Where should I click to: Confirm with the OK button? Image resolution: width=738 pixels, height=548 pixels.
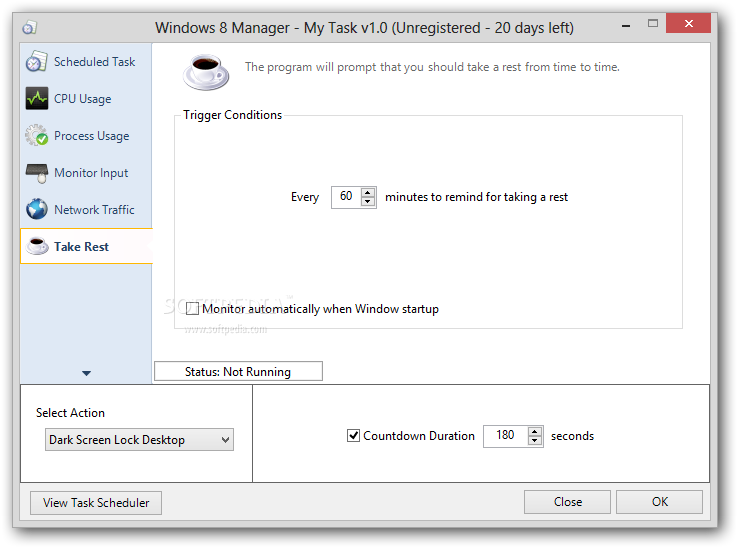(659, 502)
